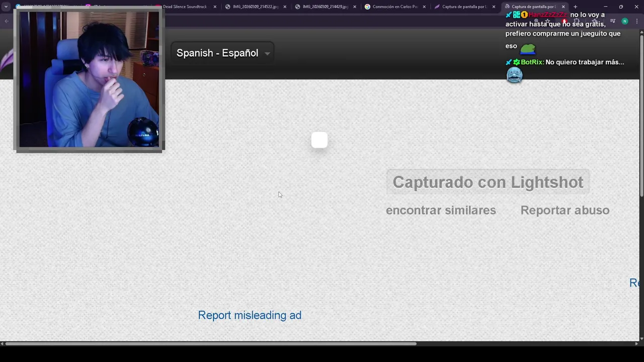Close the Dead Silence Soundtrack tab
This screenshot has height=362, width=644.
215,7
